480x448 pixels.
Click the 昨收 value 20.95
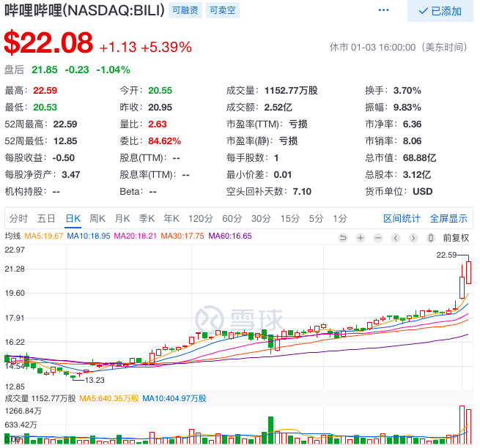tap(160, 108)
